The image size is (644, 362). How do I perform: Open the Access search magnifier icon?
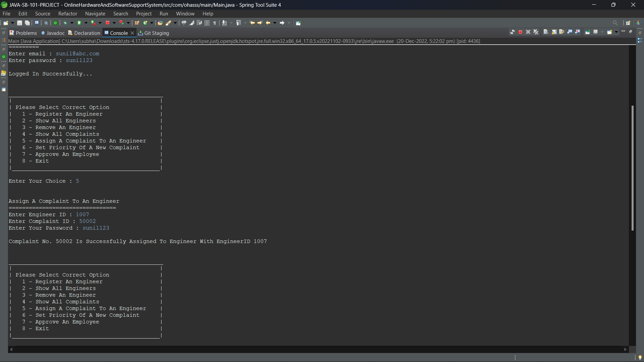click(x=615, y=23)
